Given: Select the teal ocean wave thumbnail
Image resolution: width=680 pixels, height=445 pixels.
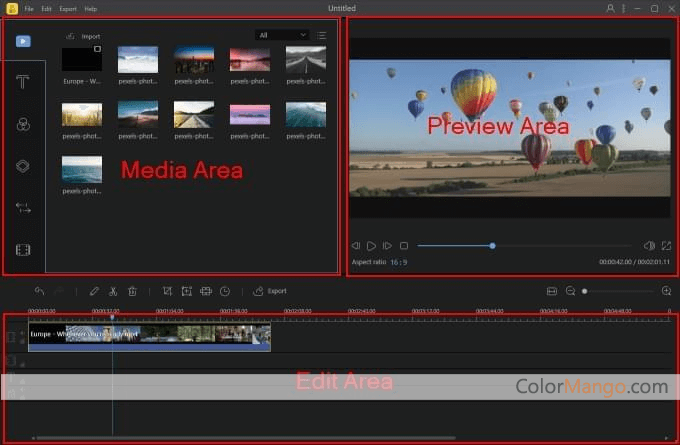Looking at the screenshot, I should pyautogui.click(x=306, y=115).
